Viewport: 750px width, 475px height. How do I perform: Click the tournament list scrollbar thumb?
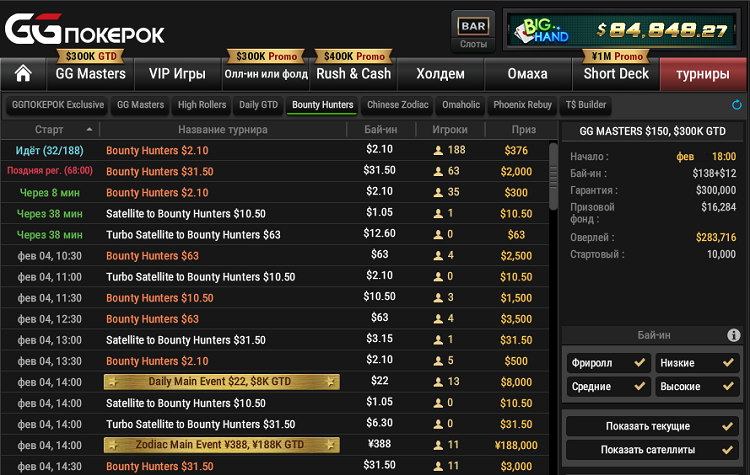(553, 176)
